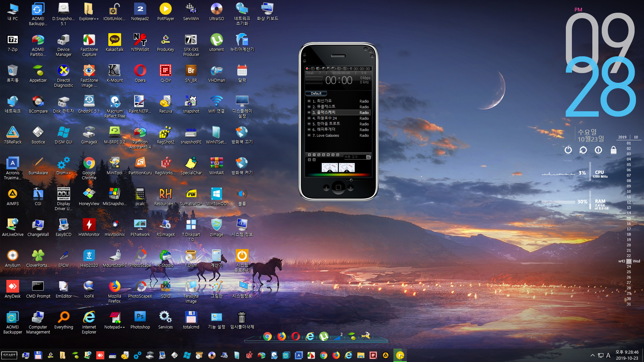Open the AnyDesk desktop icon
This screenshot has height=362, width=644.
click(13, 290)
